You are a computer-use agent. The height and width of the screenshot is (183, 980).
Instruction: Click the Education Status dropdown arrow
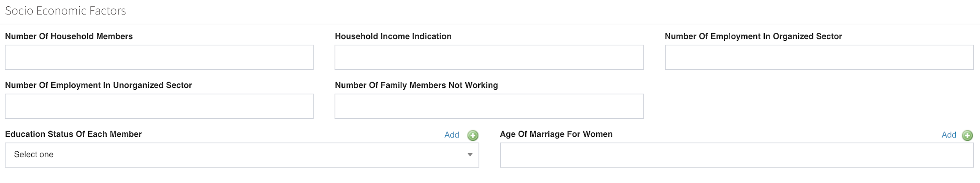pos(470,155)
